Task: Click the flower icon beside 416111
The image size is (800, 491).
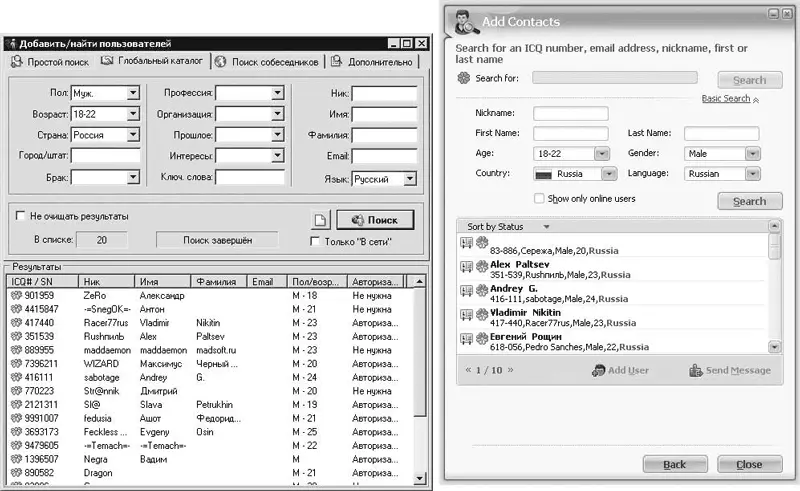Action: pos(16,377)
